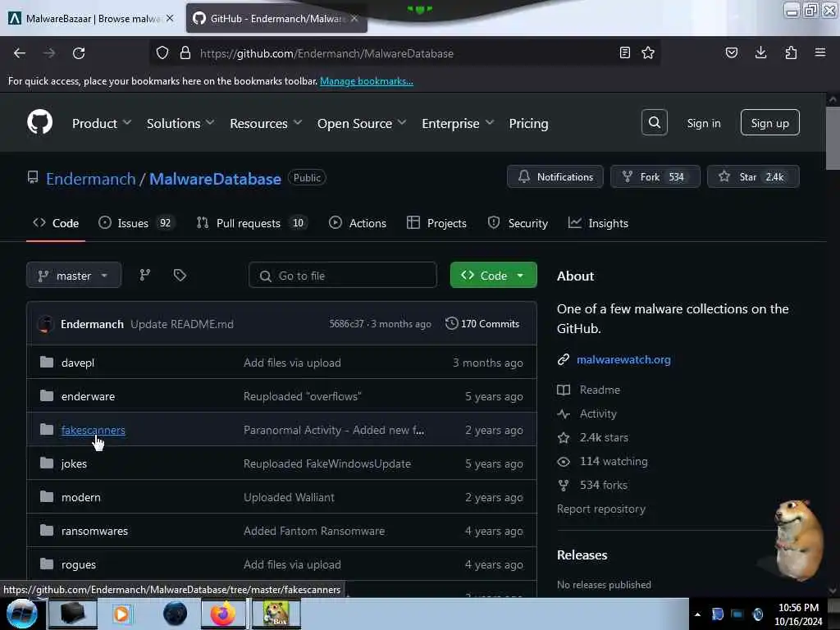Image resolution: width=840 pixels, height=630 pixels.
Task: Fork the repository with Fork button
Action: tap(655, 177)
